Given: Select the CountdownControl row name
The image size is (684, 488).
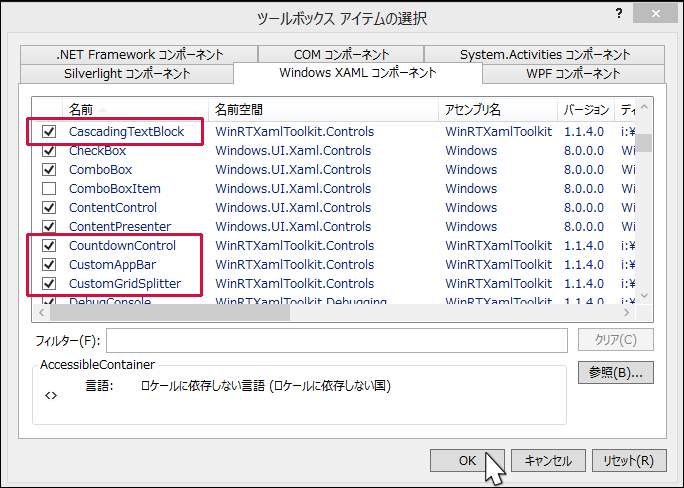Looking at the screenshot, I should [x=122, y=246].
